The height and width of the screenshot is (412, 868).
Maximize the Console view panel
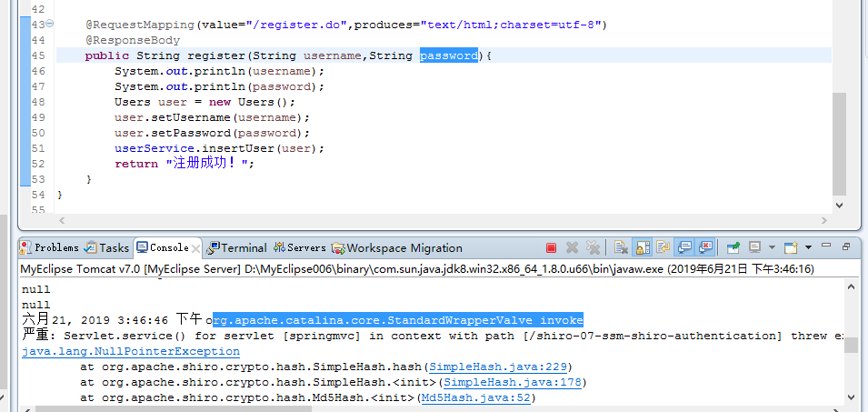846,246
